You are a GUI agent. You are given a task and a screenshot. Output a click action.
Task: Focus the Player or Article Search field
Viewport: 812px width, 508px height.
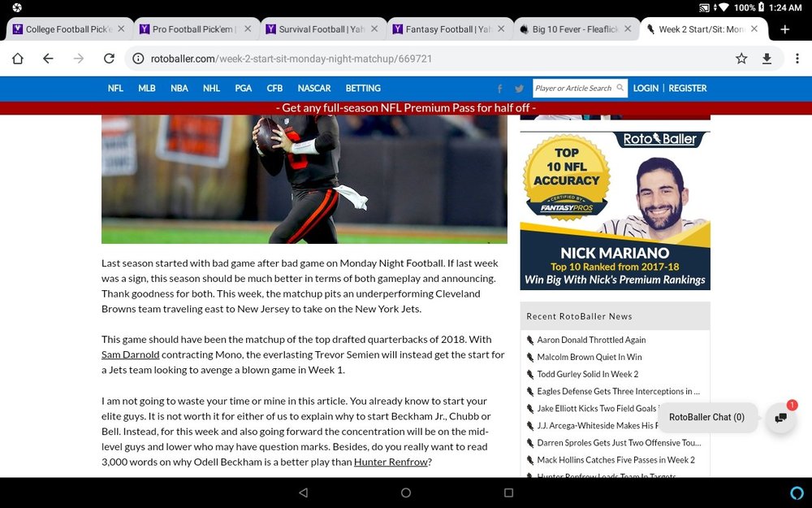[x=580, y=88]
